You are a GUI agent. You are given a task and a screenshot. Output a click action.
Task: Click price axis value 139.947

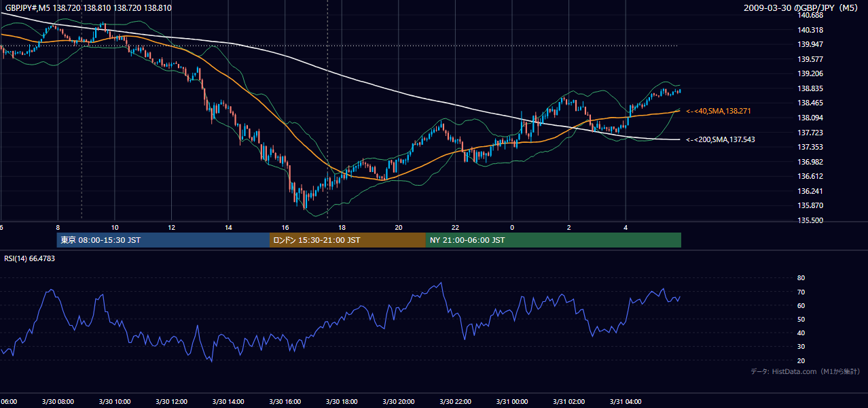point(811,44)
